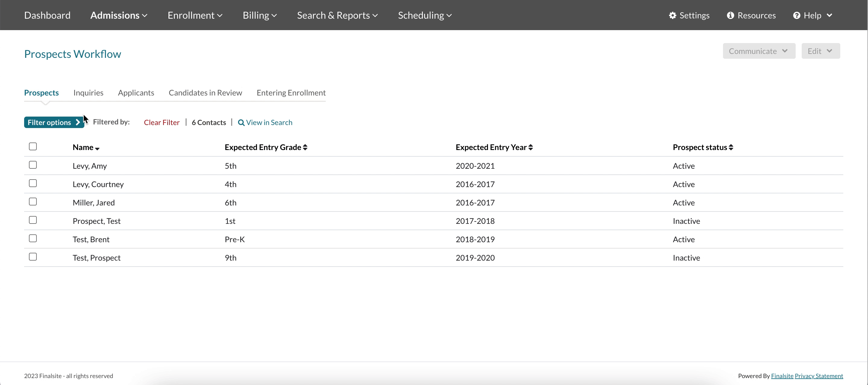Screen dimensions: 868x385
Task: Open the Admissions menu dropdown
Action: click(x=119, y=15)
